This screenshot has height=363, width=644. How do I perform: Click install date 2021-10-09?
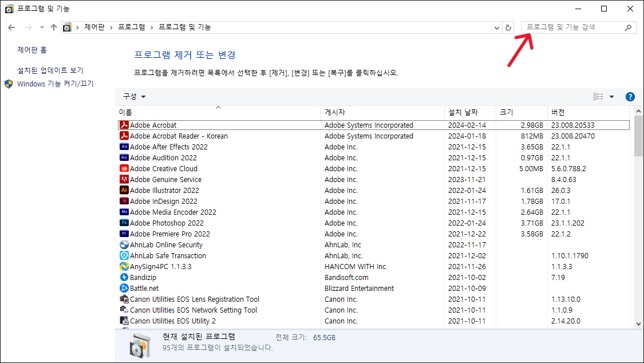(467, 288)
